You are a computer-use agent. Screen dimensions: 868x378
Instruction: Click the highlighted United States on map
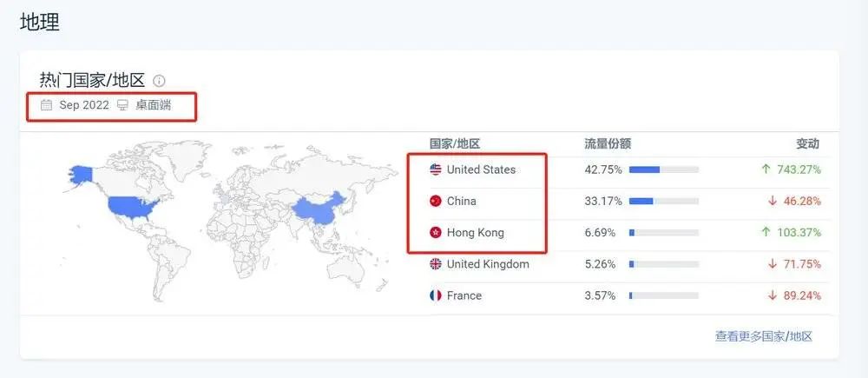coord(130,207)
